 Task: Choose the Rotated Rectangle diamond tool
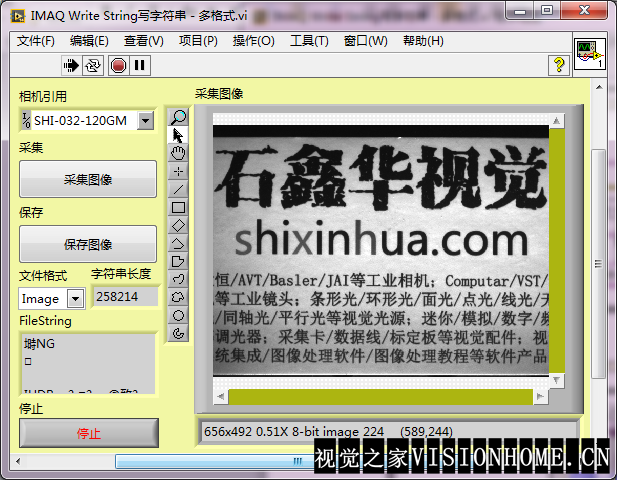[179, 225]
